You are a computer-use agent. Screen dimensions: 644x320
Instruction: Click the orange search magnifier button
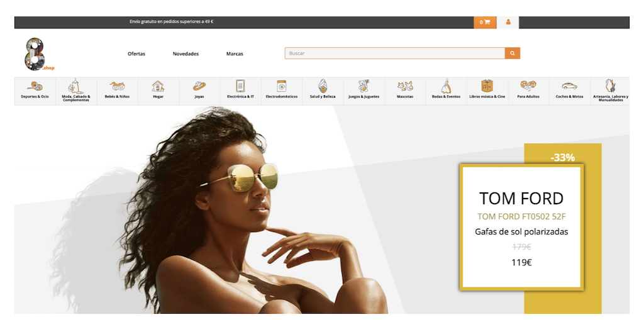(513, 53)
